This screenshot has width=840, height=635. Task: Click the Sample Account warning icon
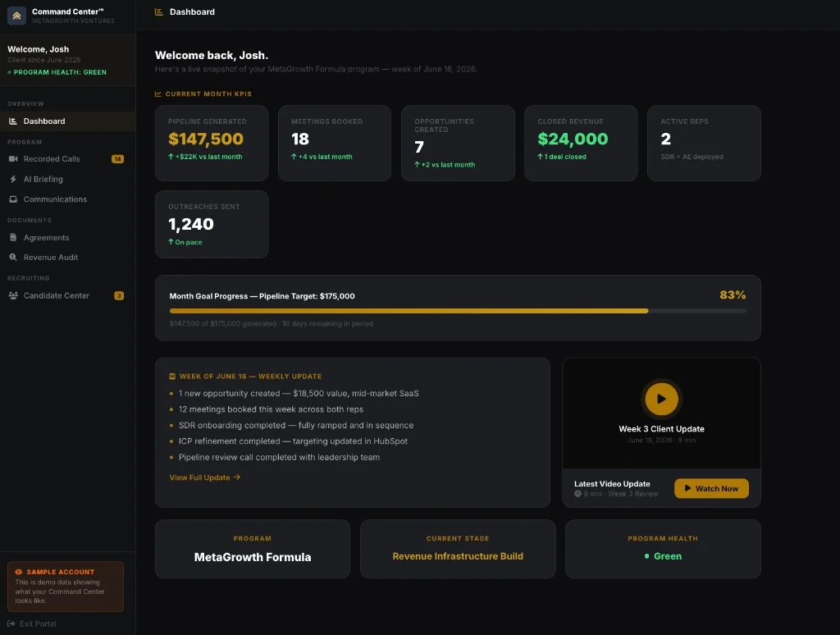(19, 572)
